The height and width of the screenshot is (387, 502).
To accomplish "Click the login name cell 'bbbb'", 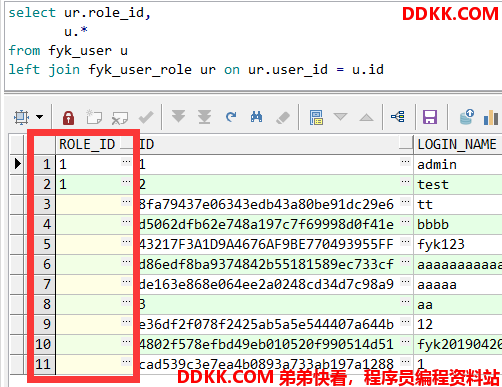I will [x=458, y=225].
